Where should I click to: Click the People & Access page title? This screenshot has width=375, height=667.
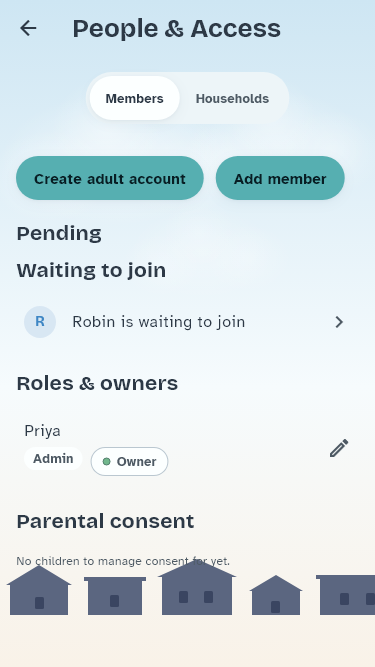(x=176, y=29)
